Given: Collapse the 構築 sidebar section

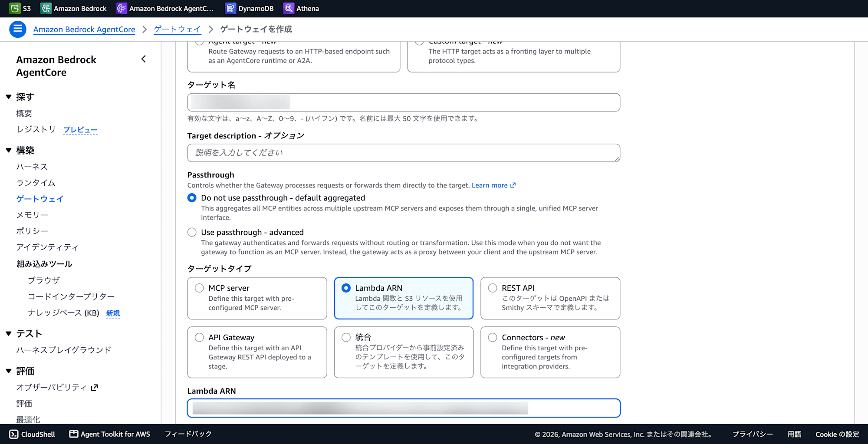Looking at the screenshot, I should coord(9,150).
